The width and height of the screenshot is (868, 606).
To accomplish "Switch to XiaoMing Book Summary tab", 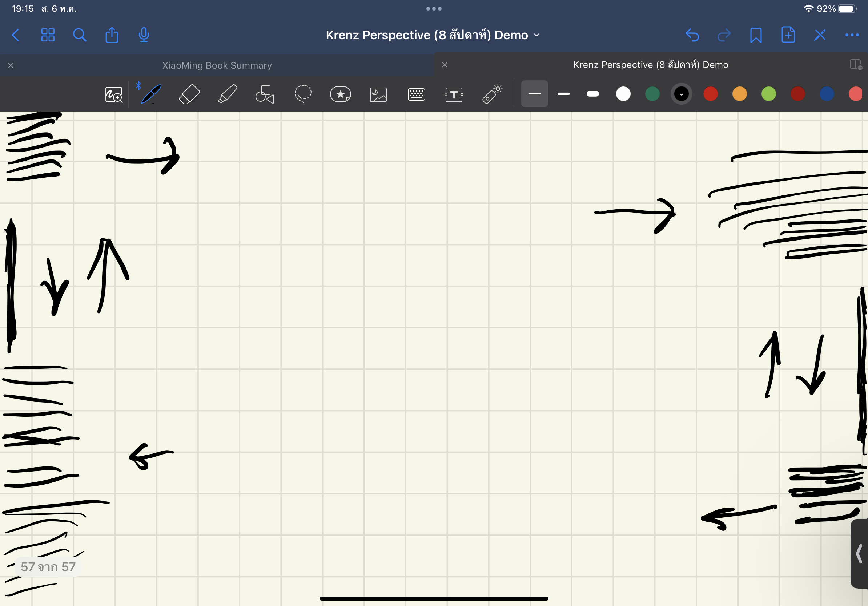I will point(217,65).
